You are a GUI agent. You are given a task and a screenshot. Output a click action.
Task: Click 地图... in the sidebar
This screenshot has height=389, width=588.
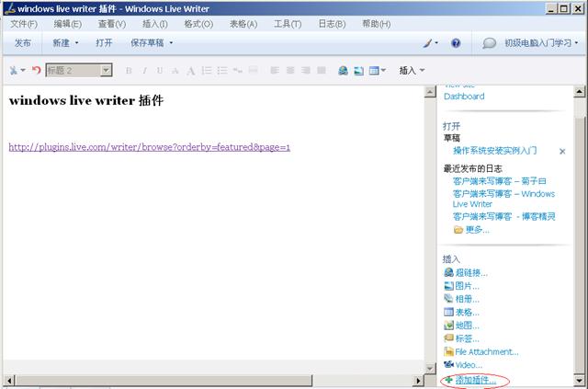pyautogui.click(x=461, y=326)
